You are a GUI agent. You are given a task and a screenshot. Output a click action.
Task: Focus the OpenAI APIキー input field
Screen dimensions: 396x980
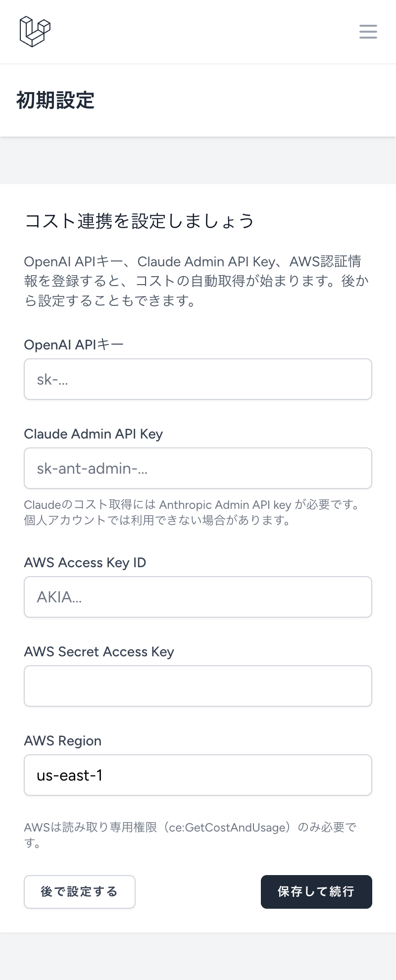click(x=198, y=379)
